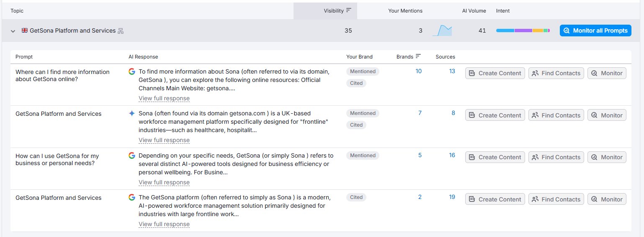Image resolution: width=644 pixels, height=237 pixels.
Task: Collapse the GetSona Platform and Services topic row
Action: click(13, 31)
